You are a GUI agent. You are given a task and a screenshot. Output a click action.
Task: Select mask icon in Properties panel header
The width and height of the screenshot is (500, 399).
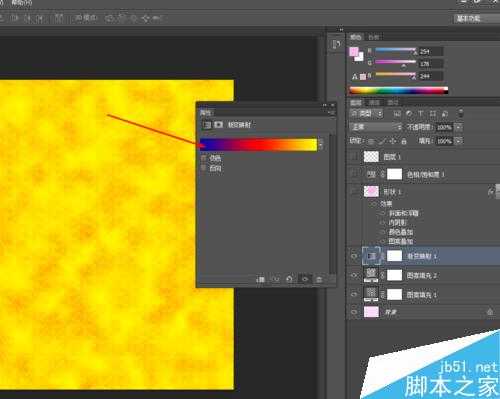click(x=218, y=125)
